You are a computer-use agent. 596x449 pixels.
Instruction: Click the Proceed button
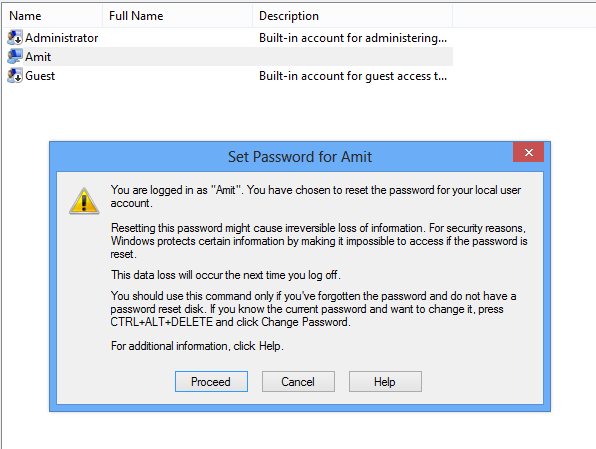[x=211, y=381]
